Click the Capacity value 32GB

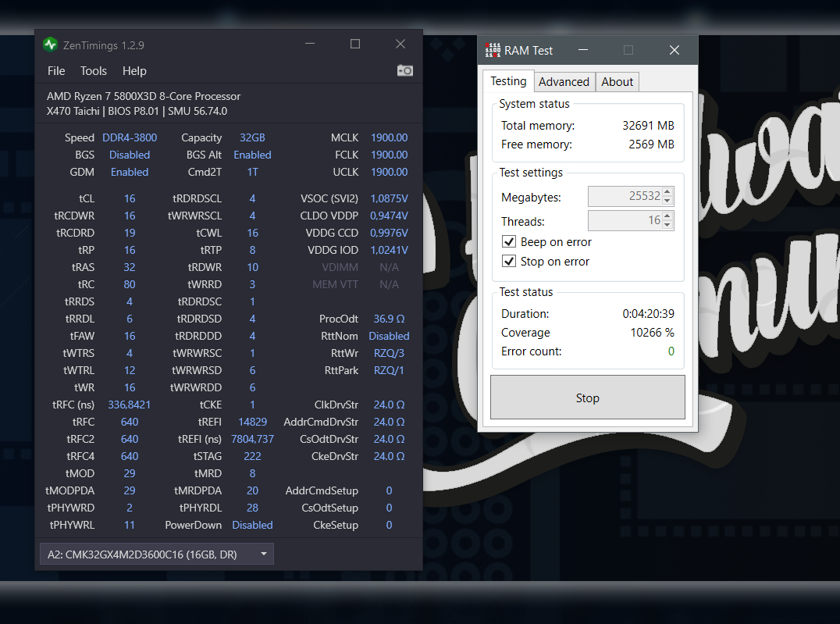tap(252, 137)
